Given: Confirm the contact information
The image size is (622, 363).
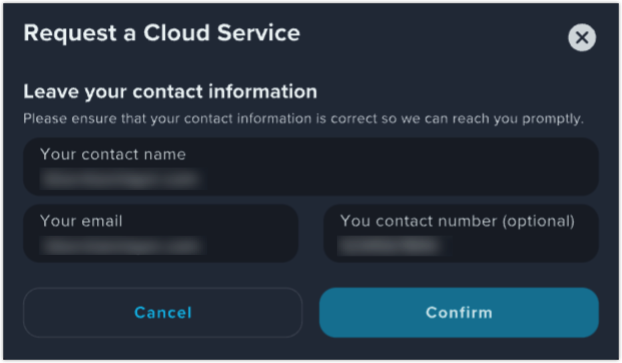Looking at the screenshot, I should coord(459,313).
